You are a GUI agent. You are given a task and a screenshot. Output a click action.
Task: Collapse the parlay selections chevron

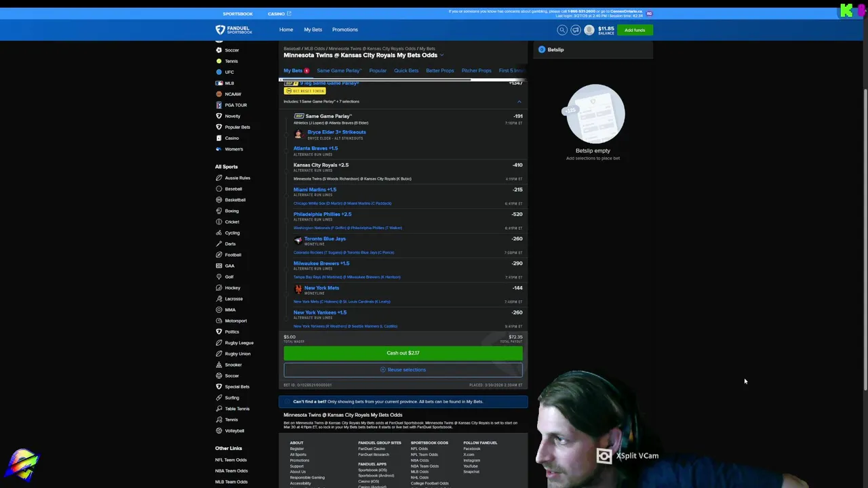[x=519, y=102]
